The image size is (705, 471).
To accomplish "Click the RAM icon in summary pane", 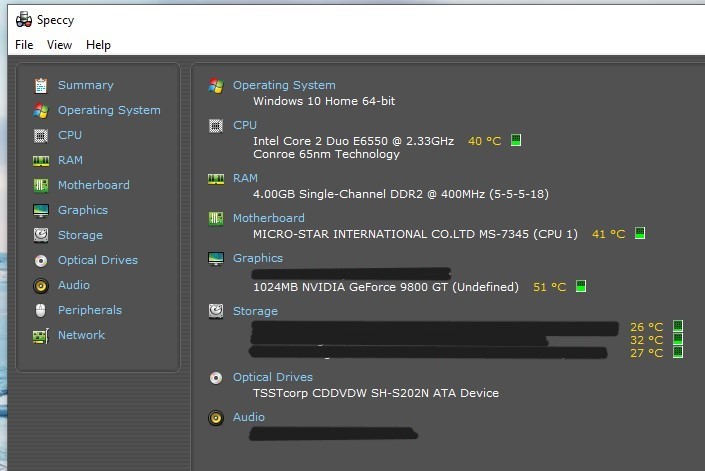I will pyautogui.click(x=216, y=179).
